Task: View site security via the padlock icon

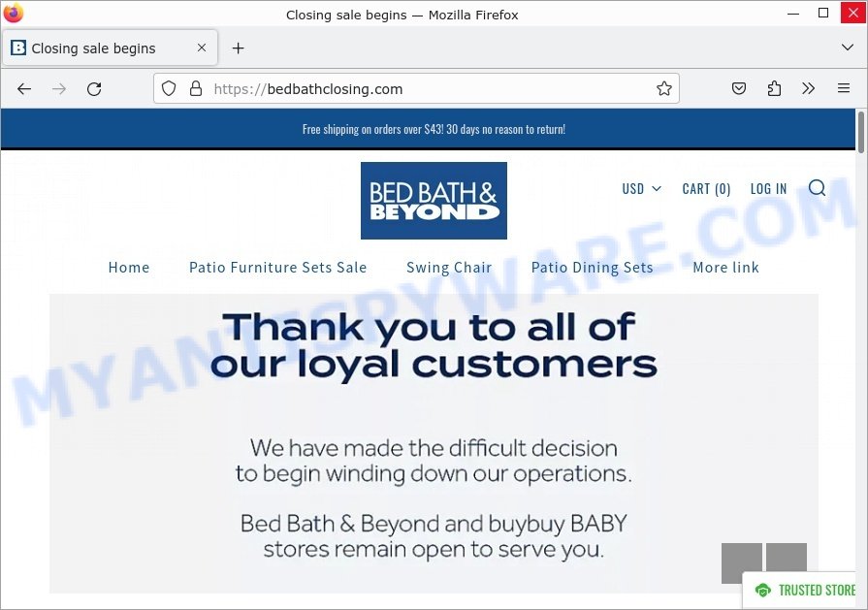Action: [x=195, y=88]
